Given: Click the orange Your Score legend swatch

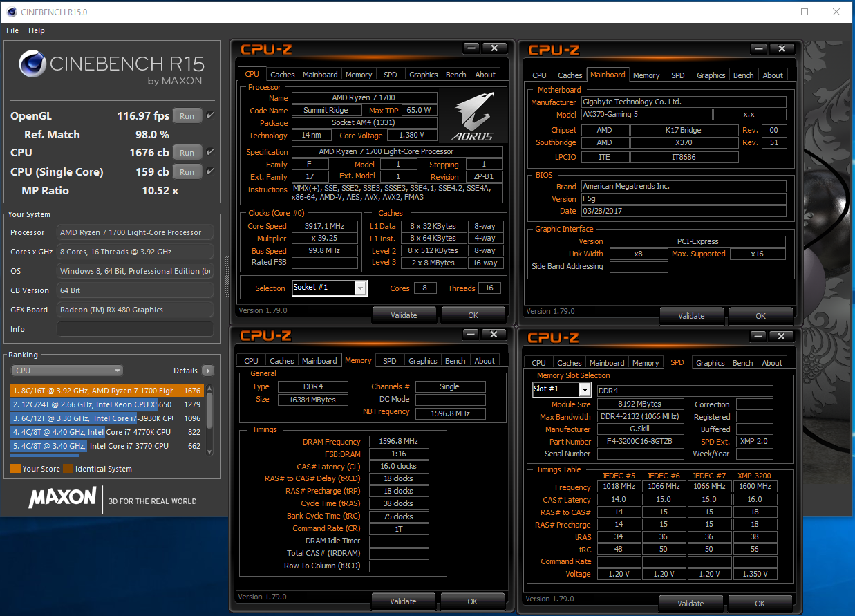Looking at the screenshot, I should (15, 469).
